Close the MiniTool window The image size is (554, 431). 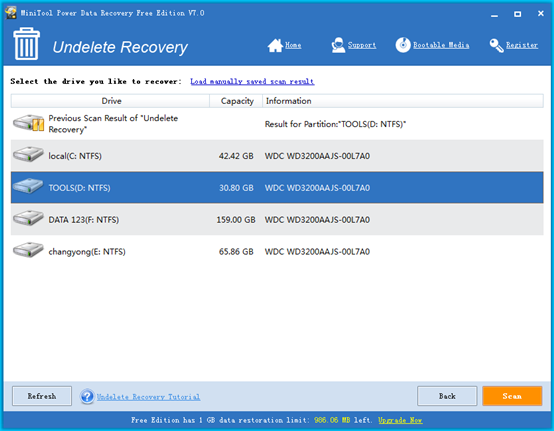[541, 13]
